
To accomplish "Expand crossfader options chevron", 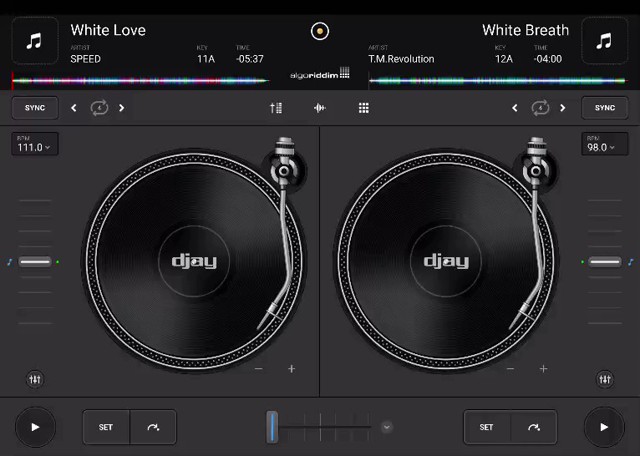I will click(x=387, y=427).
